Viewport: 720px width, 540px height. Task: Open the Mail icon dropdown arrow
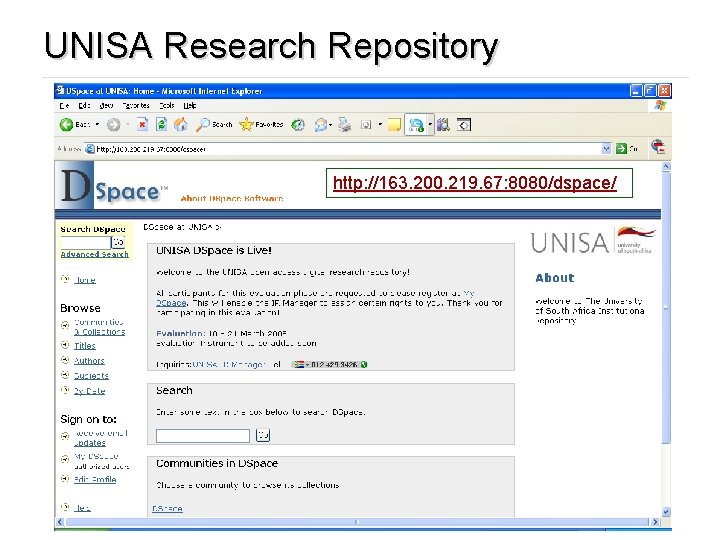(x=331, y=124)
